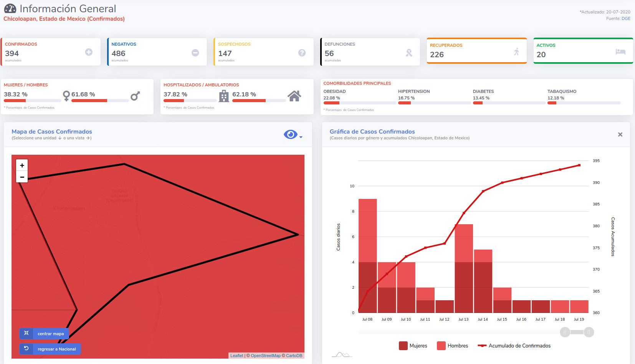Click the Jul 13 bar in the chart

(x=464, y=268)
